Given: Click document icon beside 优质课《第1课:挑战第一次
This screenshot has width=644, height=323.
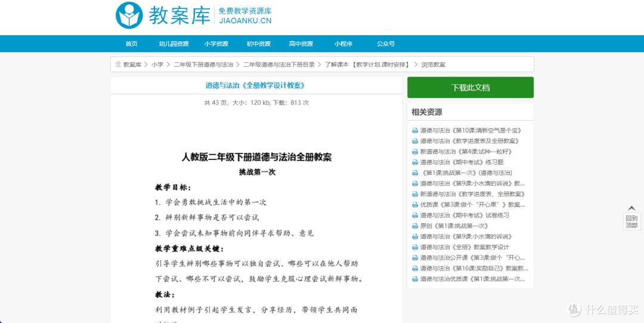Looking at the screenshot, I should tap(415, 279).
